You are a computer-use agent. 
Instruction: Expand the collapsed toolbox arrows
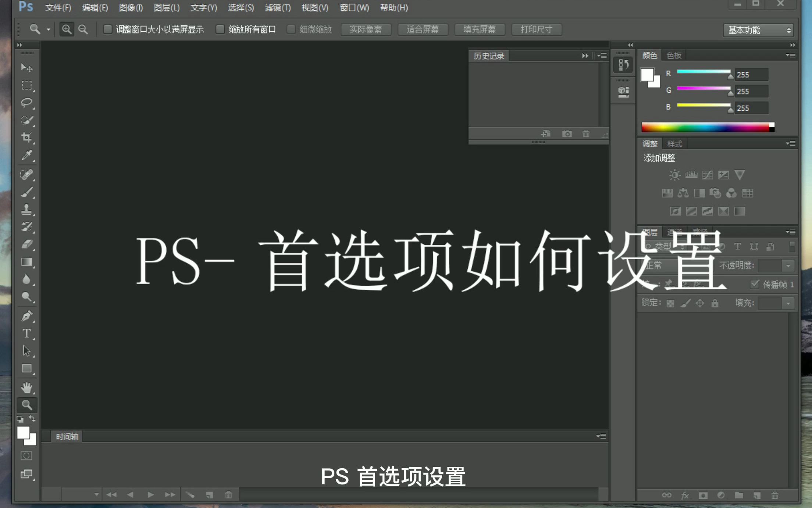(x=19, y=45)
